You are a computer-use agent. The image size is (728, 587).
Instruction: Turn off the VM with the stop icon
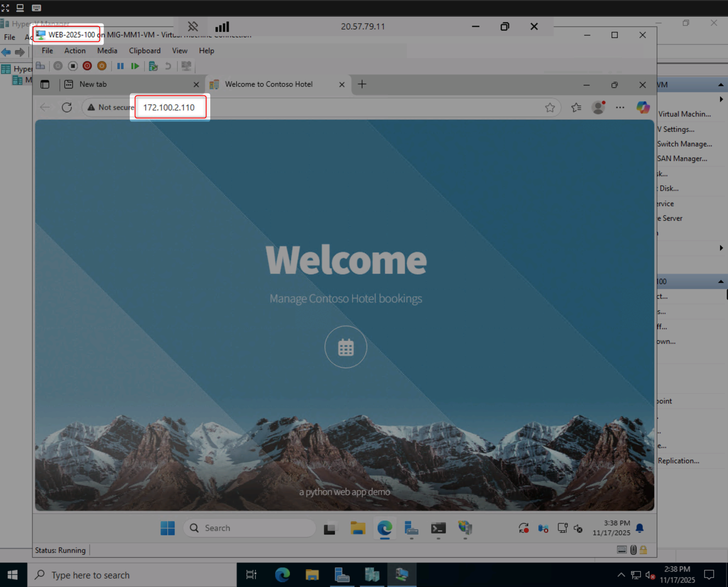pos(73,66)
